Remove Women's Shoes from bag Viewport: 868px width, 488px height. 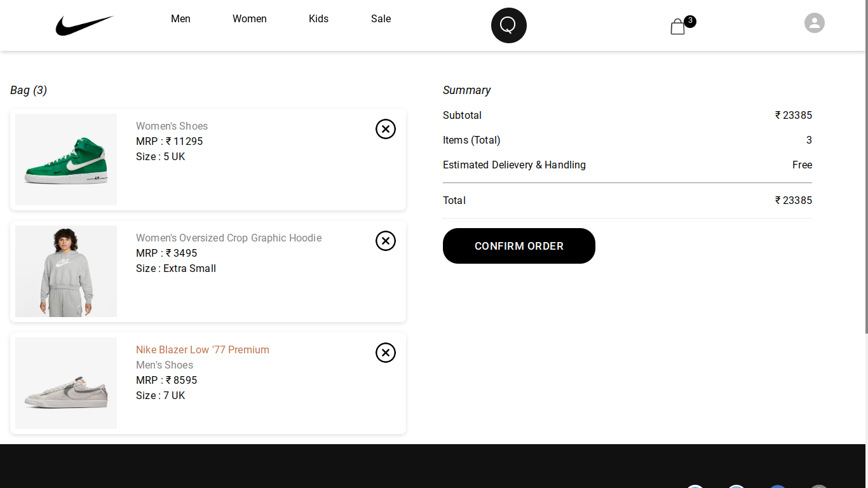pyautogui.click(x=386, y=129)
